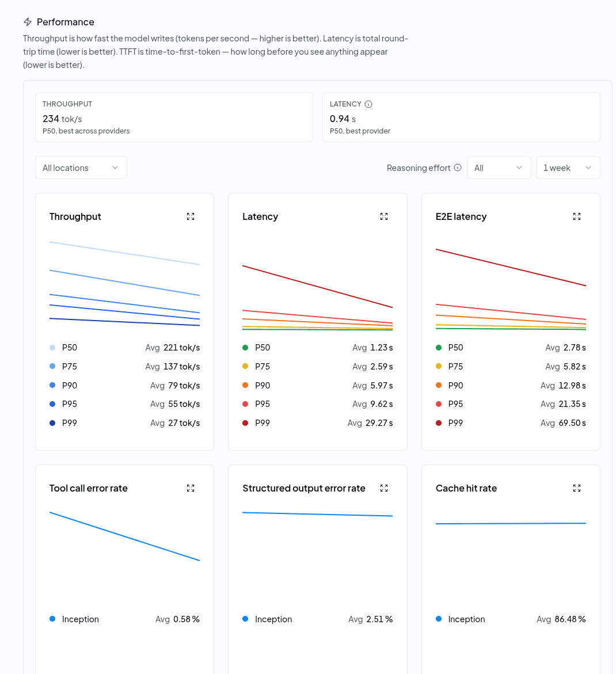Image resolution: width=616 pixels, height=674 pixels.
Task: Click the Avg 86.48 % cache value
Action: point(561,619)
